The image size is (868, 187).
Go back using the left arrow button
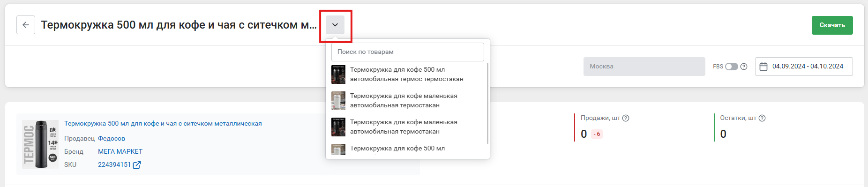coord(26,25)
